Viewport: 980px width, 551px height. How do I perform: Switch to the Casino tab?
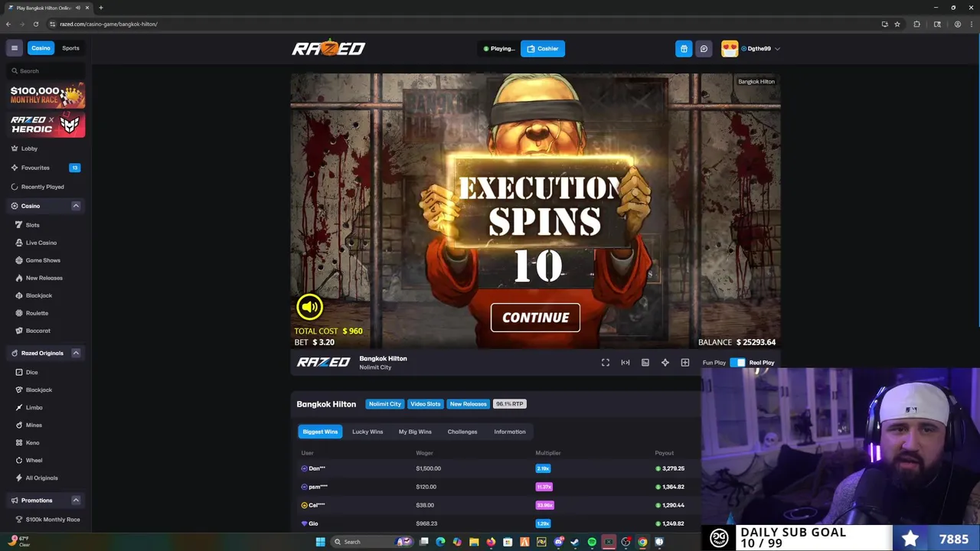coord(41,48)
